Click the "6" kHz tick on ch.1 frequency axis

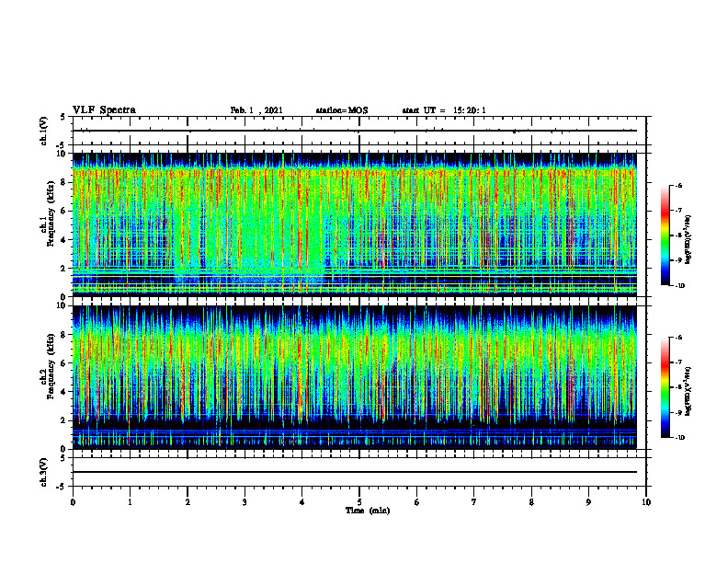click(63, 211)
